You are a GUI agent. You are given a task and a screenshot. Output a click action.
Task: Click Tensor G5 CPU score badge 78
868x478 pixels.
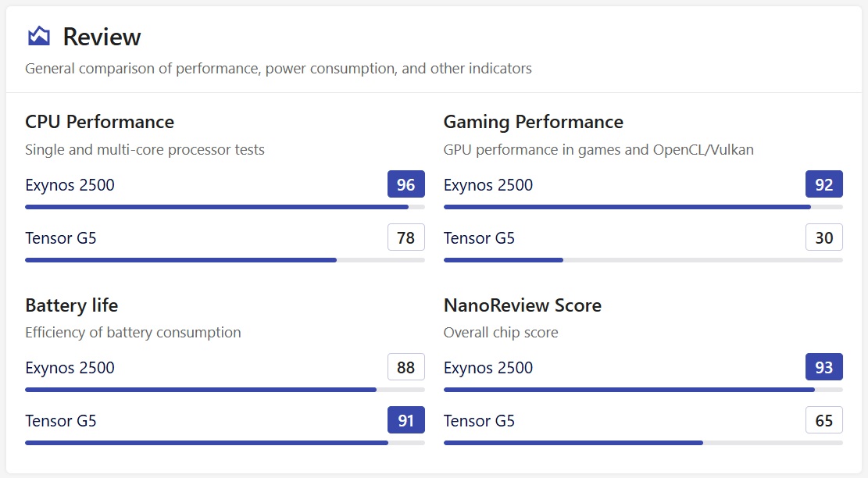coord(405,237)
